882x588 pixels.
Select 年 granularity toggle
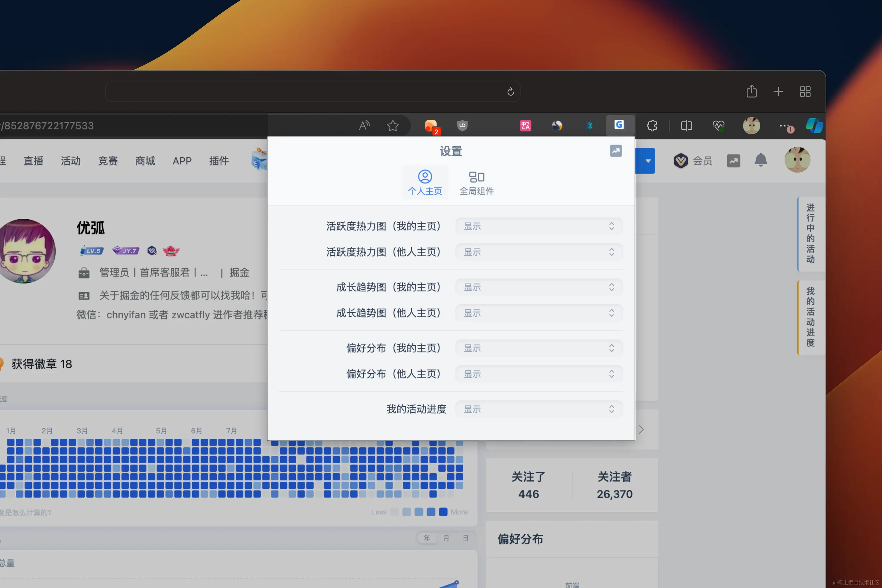427,538
